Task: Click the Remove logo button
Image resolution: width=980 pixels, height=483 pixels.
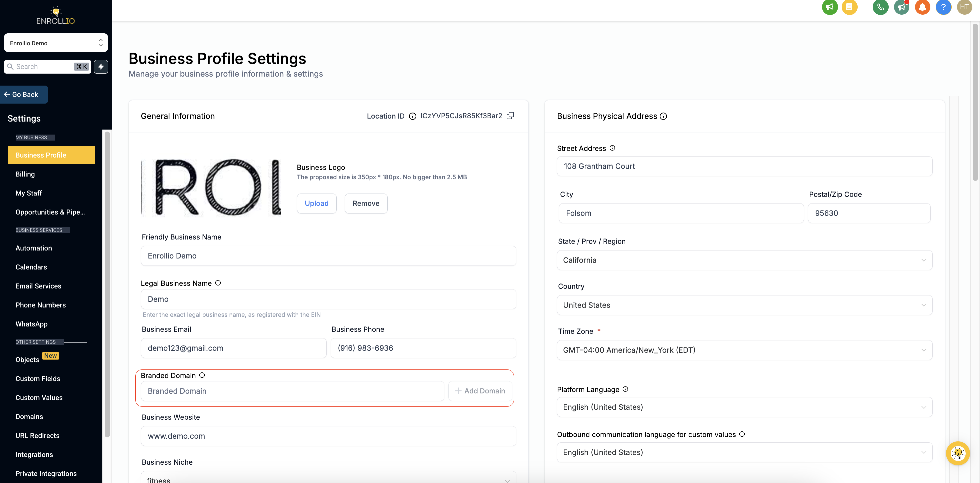Action: (366, 204)
